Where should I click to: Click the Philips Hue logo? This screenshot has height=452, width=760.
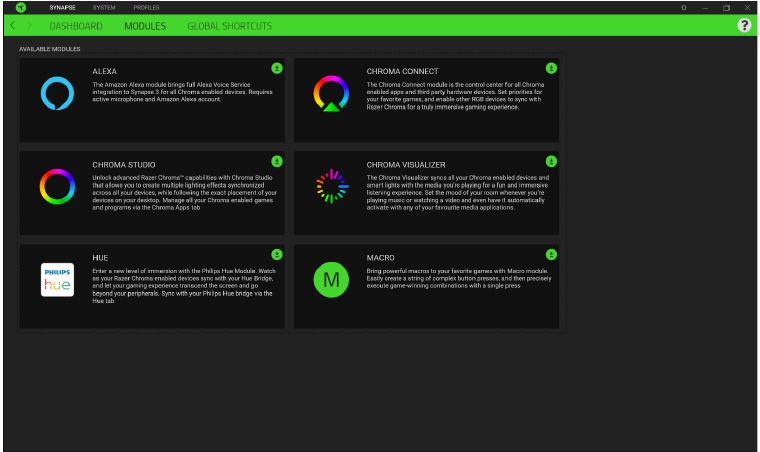click(57, 280)
